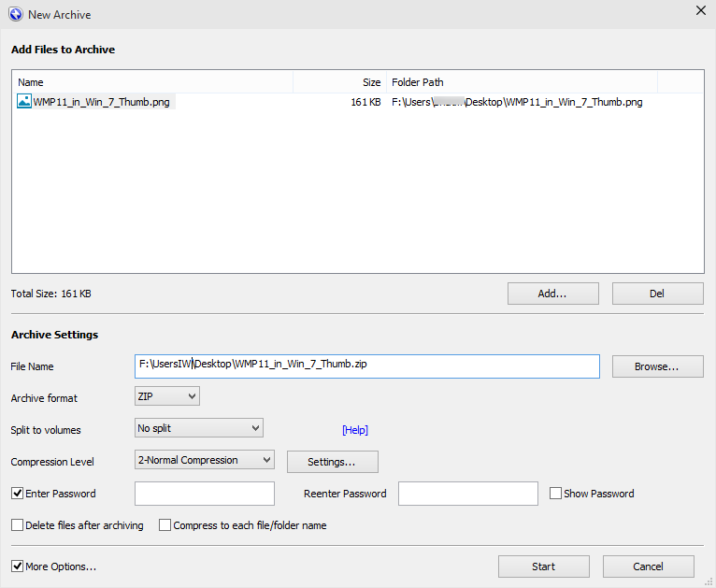Sort file list by Size column
This screenshot has height=588, width=716.
coord(338,82)
